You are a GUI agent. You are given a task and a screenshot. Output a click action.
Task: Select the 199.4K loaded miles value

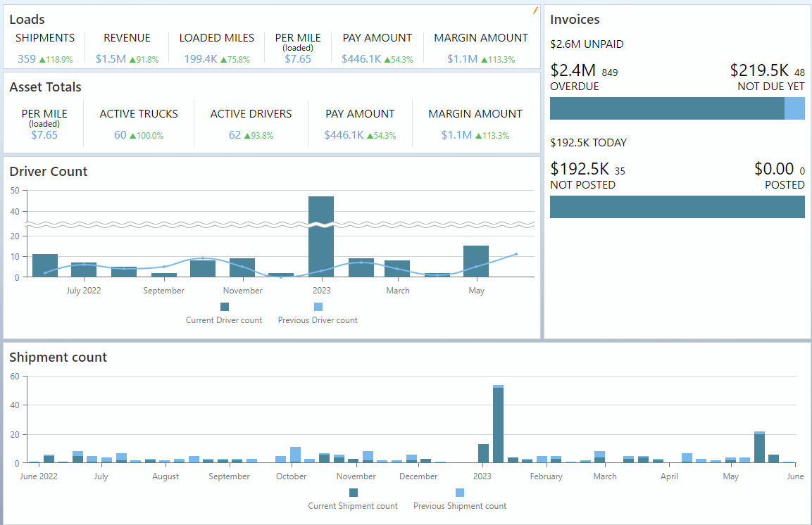click(201, 59)
